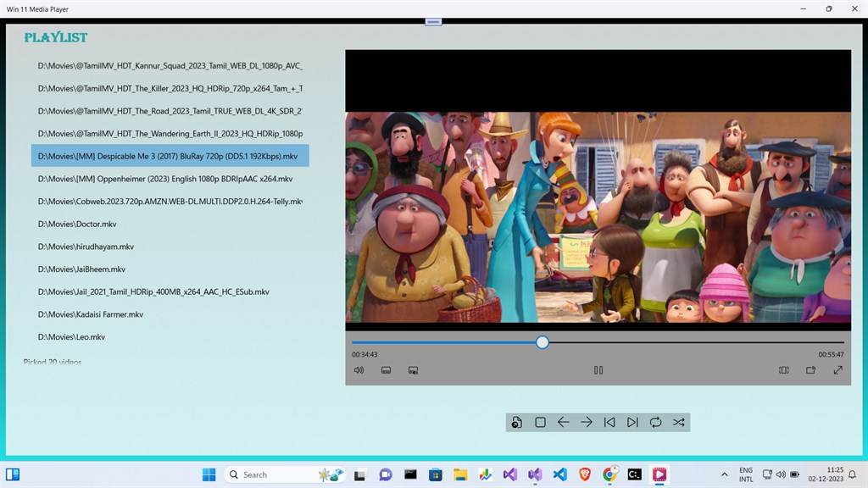The height and width of the screenshot is (488, 868).
Task: Skip to the next track
Action: (632, 423)
